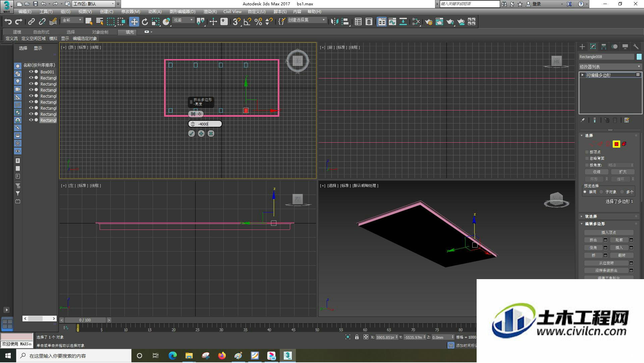Choose Rectangular Selection Region tool
The width and height of the screenshot is (644, 363).
(110, 22)
